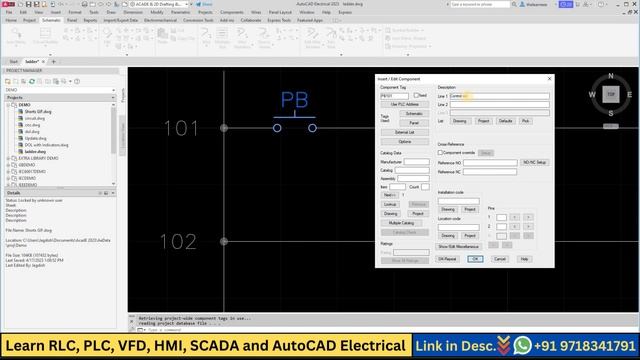
Task: Click the Use PLC Address button
Action: [x=404, y=104]
